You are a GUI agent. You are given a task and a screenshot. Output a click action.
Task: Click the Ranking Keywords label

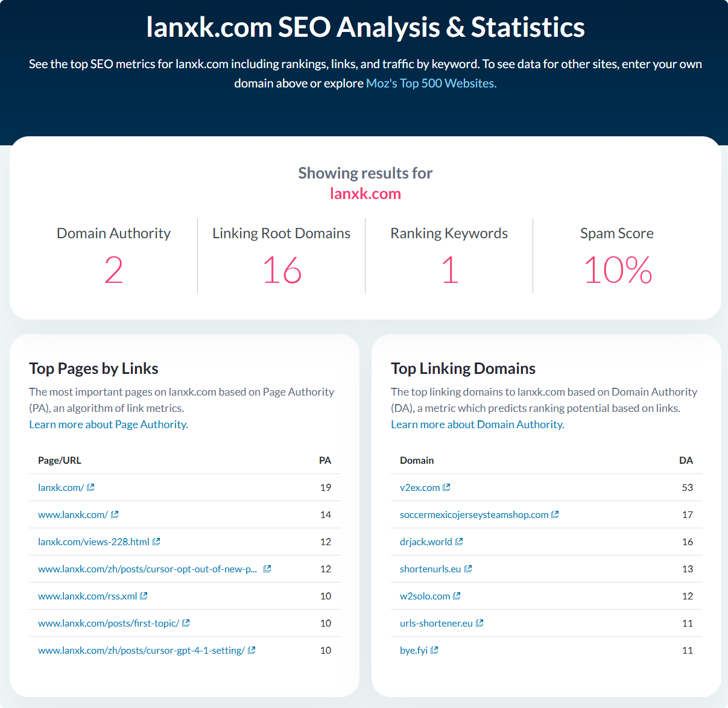click(x=449, y=233)
